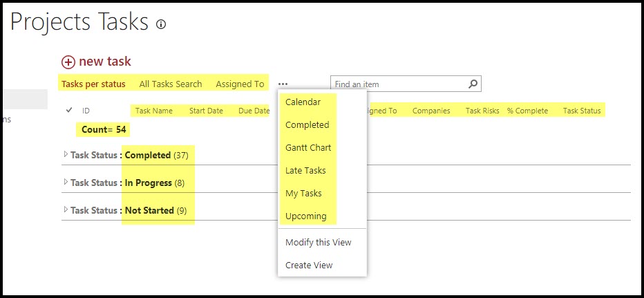Pick the Upcoming view
This screenshot has height=298, width=644.
(305, 216)
